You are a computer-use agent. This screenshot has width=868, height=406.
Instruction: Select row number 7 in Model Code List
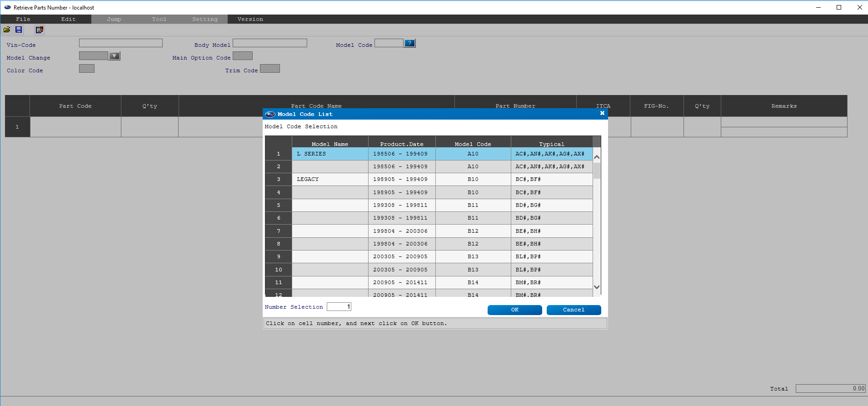point(279,231)
